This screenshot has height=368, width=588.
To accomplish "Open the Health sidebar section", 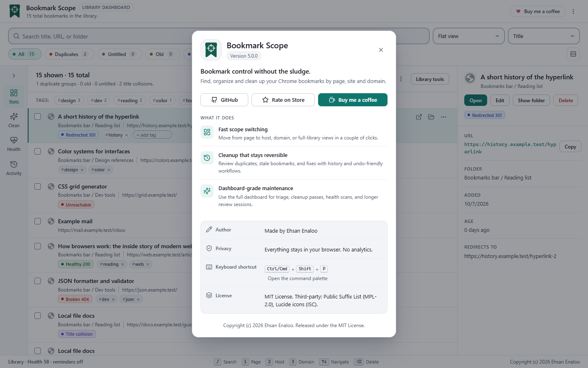I will tap(14, 144).
